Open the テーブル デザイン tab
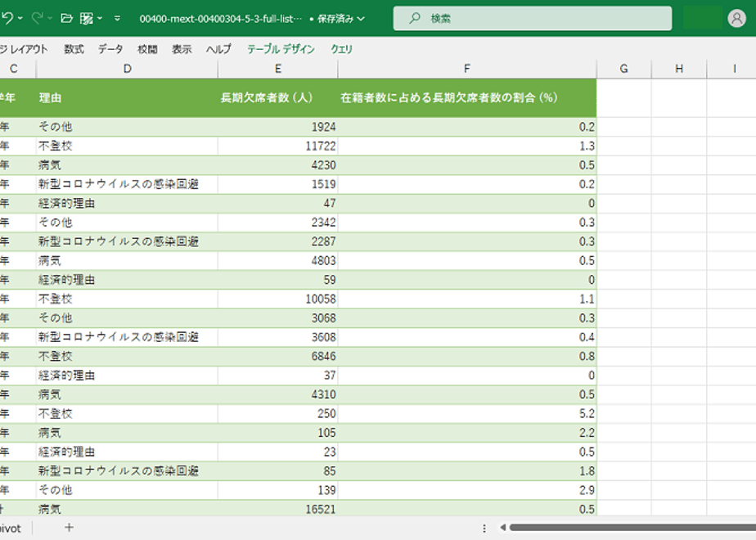 click(281, 49)
